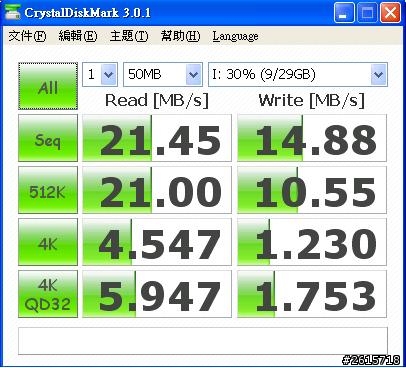Minimize the CrystalDiskMark window
Screen dimensions: 406x368
(x=344, y=13)
